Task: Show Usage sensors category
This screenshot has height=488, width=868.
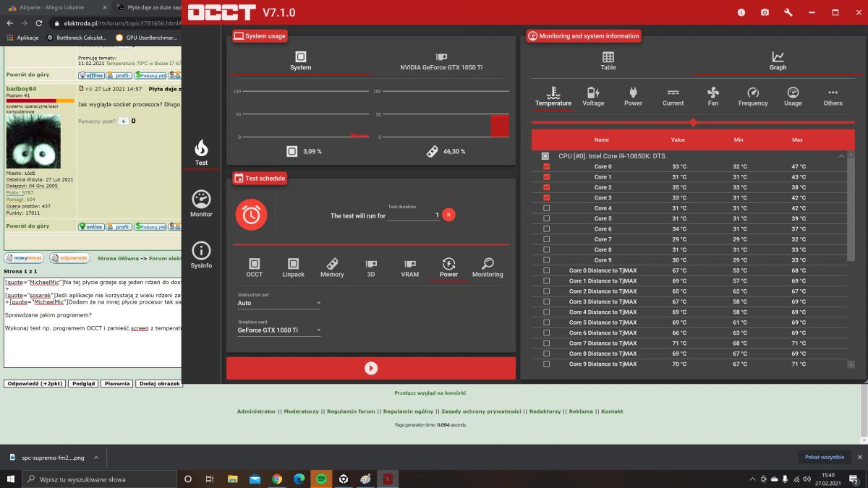Action: point(793,97)
